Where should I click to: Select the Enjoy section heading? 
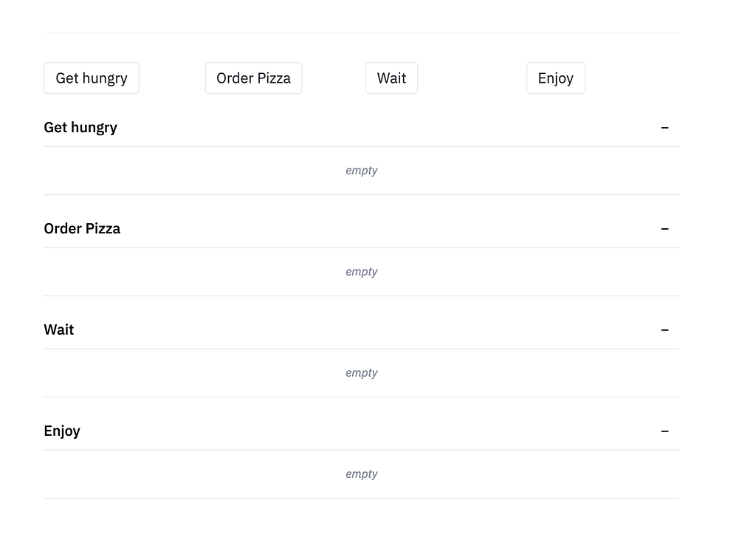tap(62, 431)
